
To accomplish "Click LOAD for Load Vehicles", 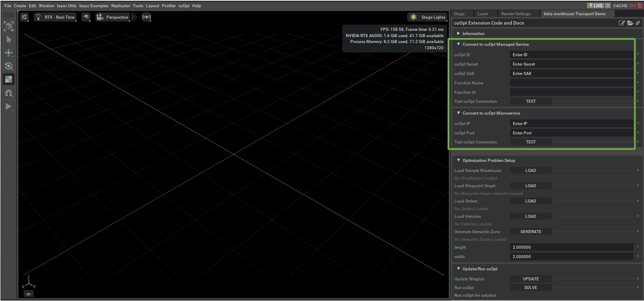I will (x=531, y=216).
